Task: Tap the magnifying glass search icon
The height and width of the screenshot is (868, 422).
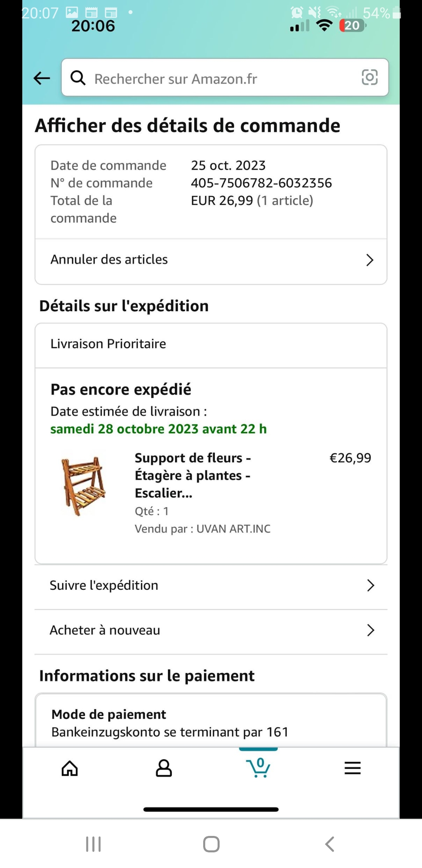Action: pos(78,78)
